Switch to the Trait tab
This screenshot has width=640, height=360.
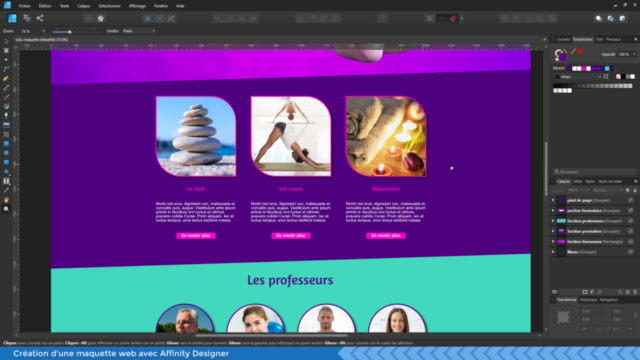coord(599,40)
